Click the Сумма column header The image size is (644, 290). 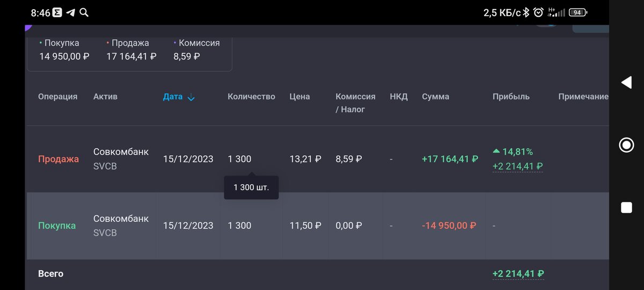(435, 97)
